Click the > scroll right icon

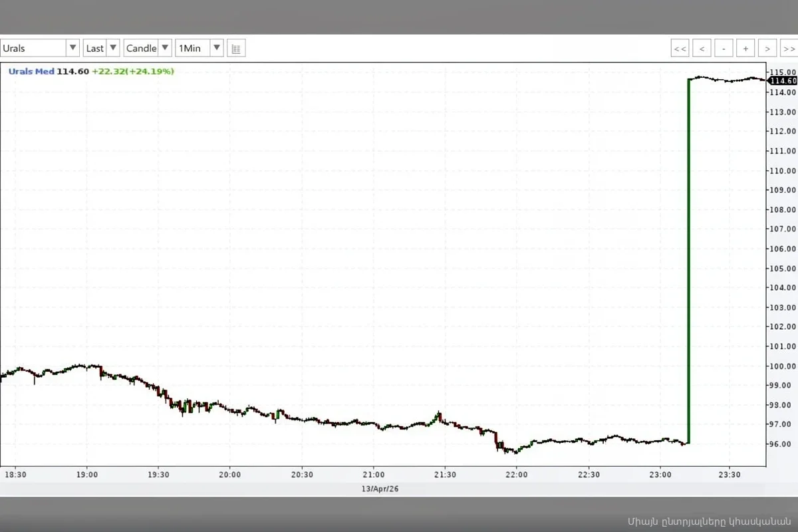click(x=767, y=48)
